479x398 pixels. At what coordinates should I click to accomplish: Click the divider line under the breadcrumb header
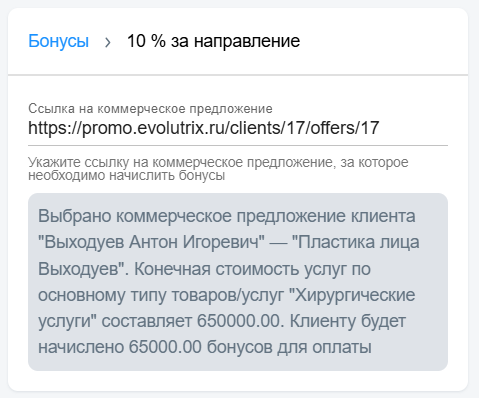(238, 75)
